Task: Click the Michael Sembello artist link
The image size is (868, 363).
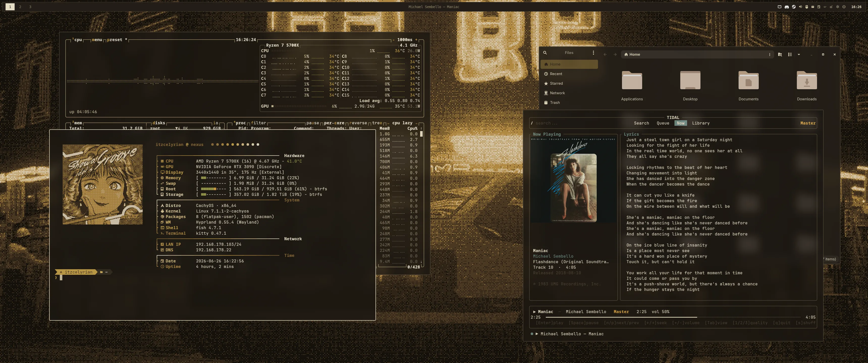Action: pos(553,256)
